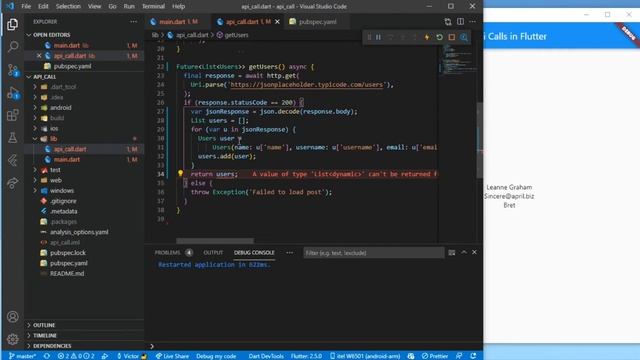Screen dimensions: 640x360
Task: Open the Edit menu
Action: (x=43, y=7)
